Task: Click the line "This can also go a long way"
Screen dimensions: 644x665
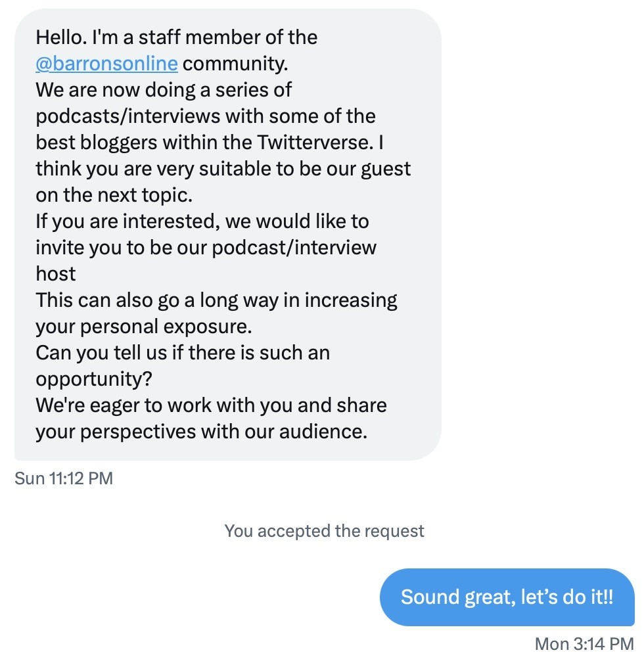Action: click(x=216, y=300)
